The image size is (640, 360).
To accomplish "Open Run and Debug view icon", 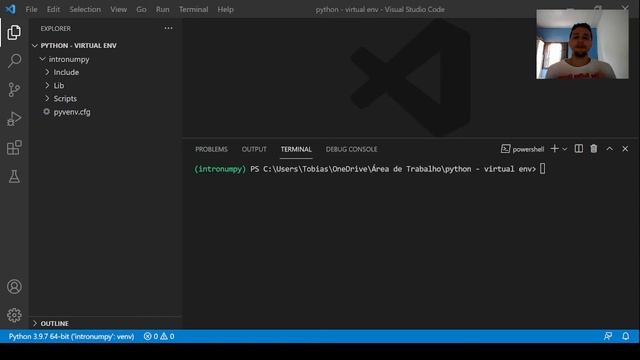I will click(14, 119).
